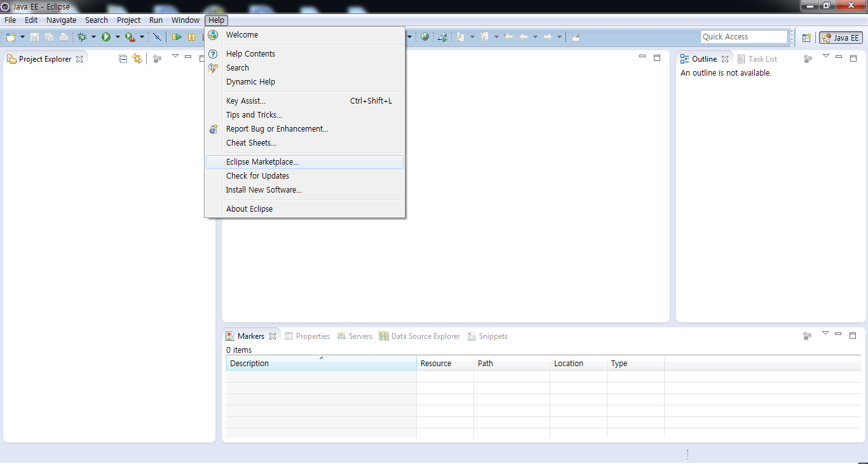Click the green Run button icon
This screenshot has height=464, width=868.
[106, 37]
